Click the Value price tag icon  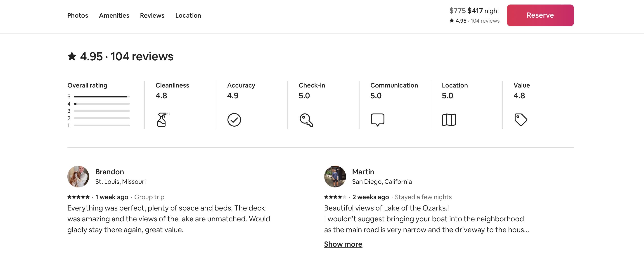pos(521,120)
